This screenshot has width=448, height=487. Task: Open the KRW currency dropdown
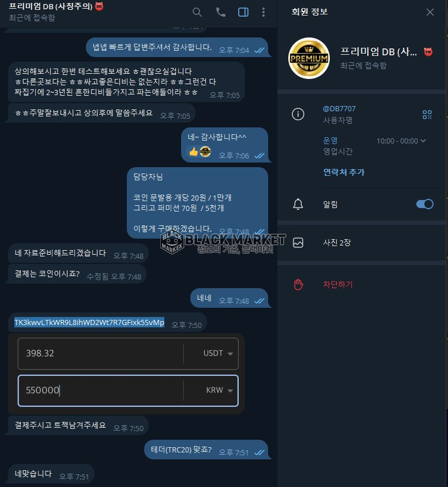coord(219,390)
